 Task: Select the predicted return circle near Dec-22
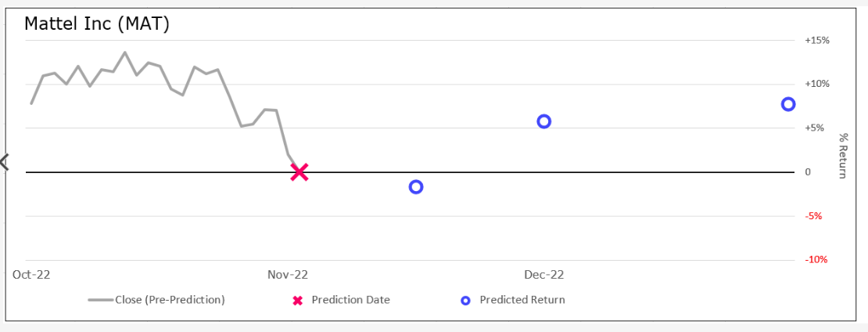pyautogui.click(x=544, y=121)
